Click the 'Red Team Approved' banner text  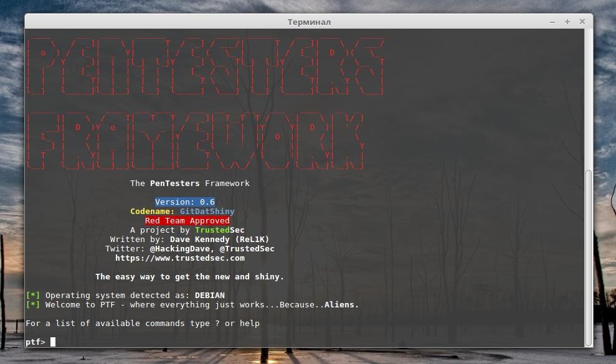pyautogui.click(x=187, y=221)
